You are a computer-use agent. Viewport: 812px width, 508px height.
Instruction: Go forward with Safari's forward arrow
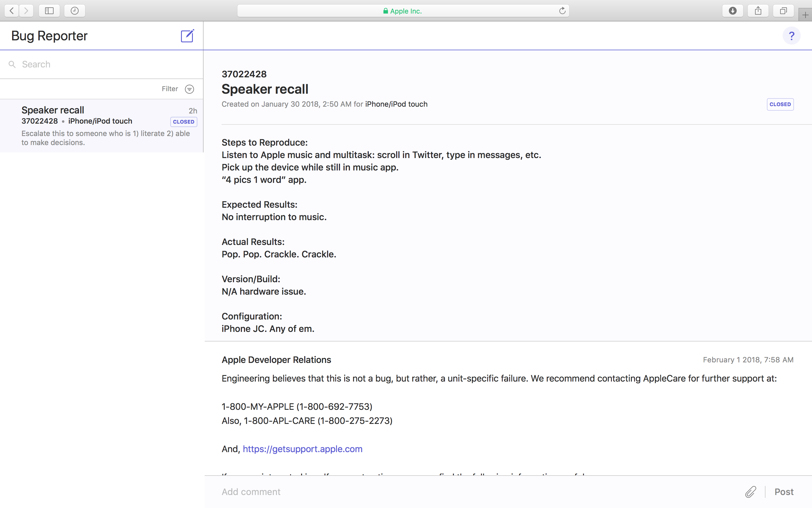(26, 11)
